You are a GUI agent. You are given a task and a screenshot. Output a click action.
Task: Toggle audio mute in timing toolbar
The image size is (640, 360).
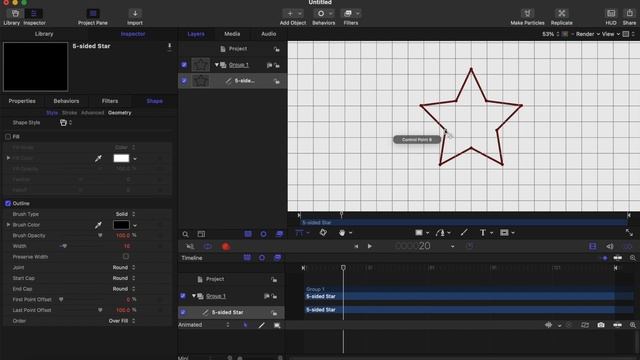[x=609, y=246]
